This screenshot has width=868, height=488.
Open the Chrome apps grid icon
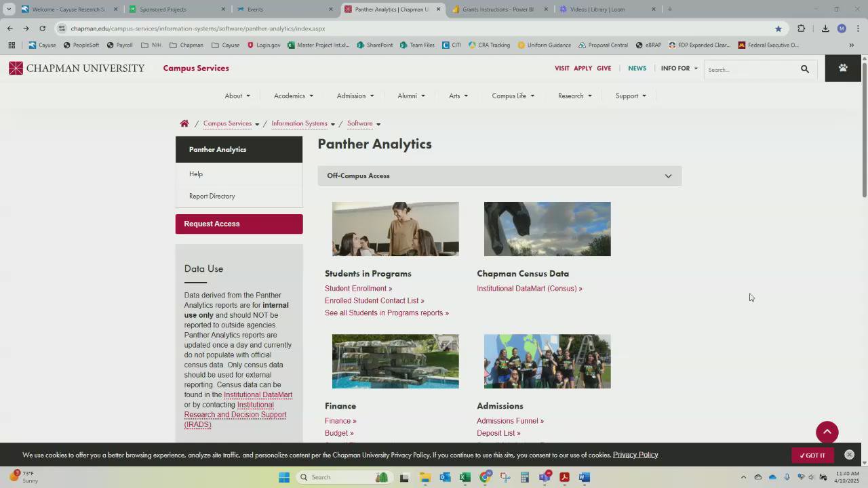(12, 45)
